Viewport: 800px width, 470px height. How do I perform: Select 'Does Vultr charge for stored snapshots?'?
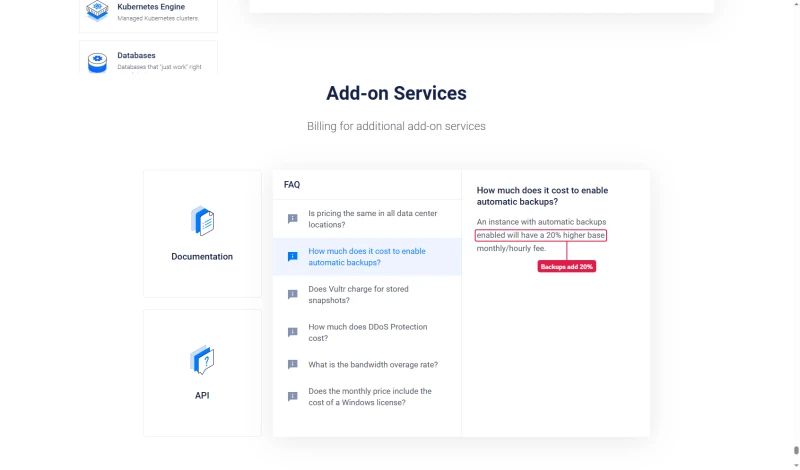[x=367, y=294]
